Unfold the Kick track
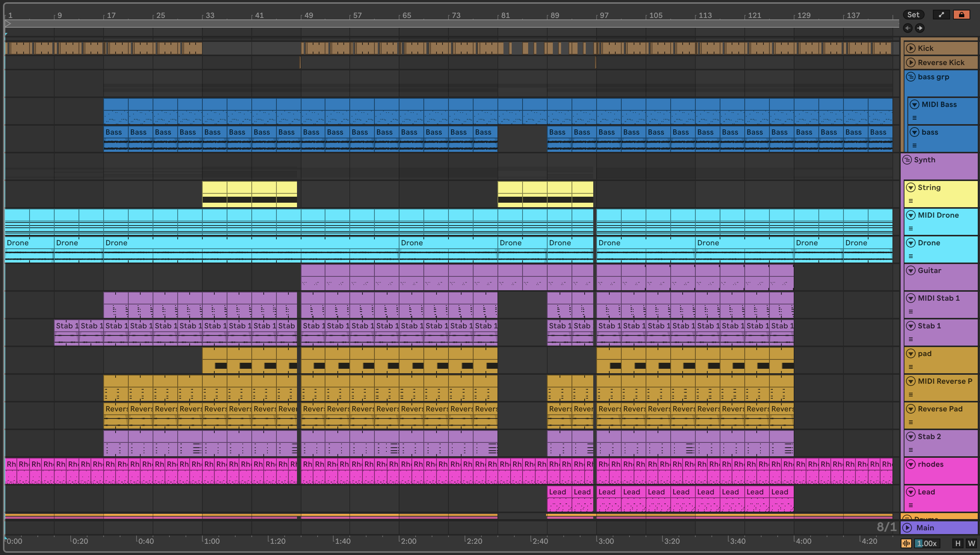The image size is (980, 555). [911, 48]
